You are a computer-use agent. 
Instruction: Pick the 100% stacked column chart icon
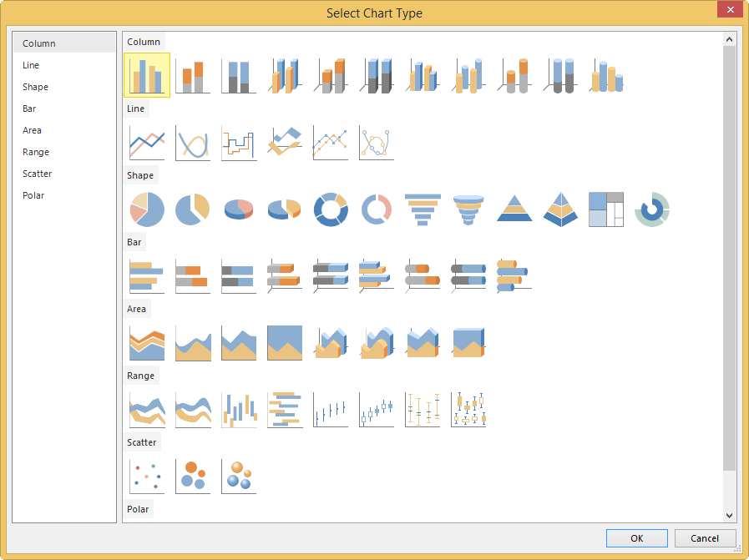tap(239, 75)
